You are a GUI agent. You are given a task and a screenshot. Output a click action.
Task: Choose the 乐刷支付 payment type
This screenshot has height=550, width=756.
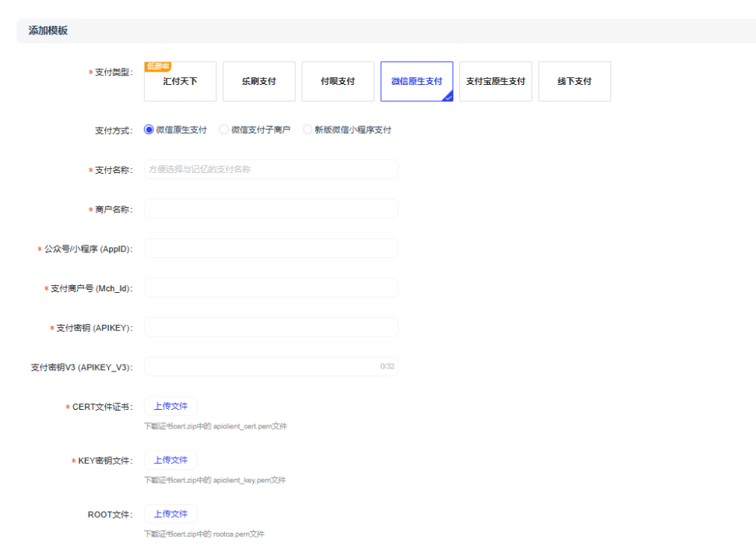click(x=258, y=82)
